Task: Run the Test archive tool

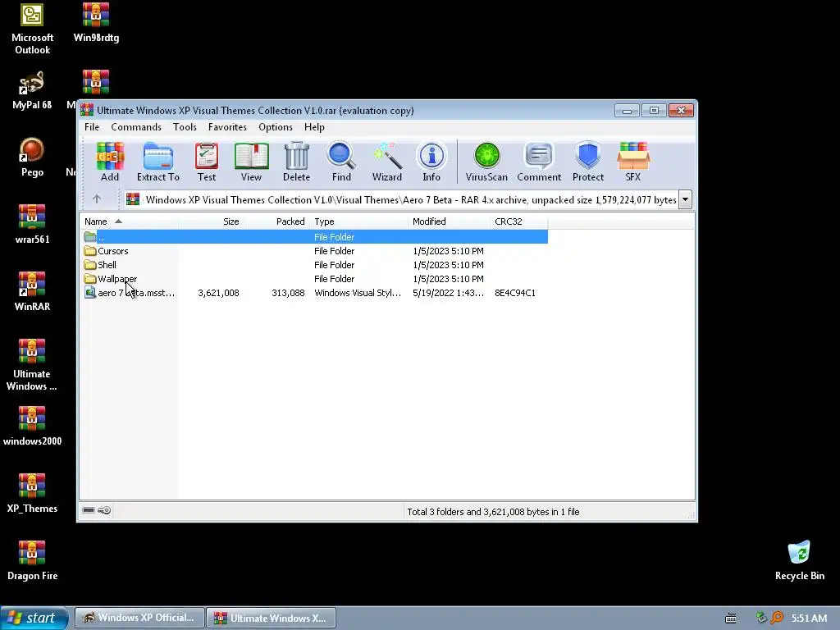Action: 206,162
